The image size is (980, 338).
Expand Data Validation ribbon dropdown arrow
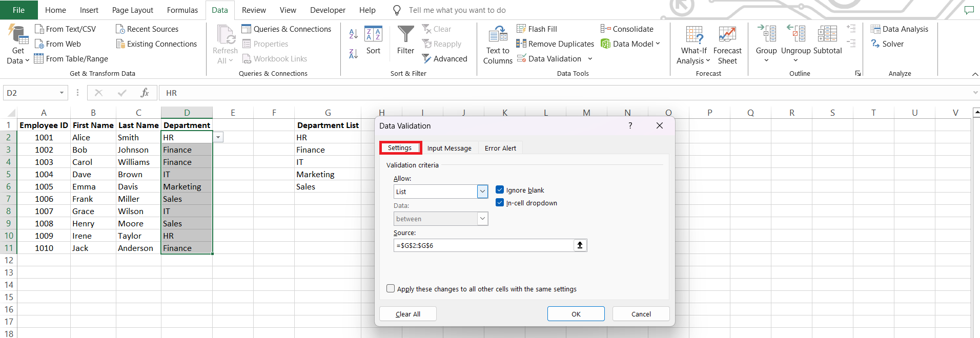coord(590,59)
